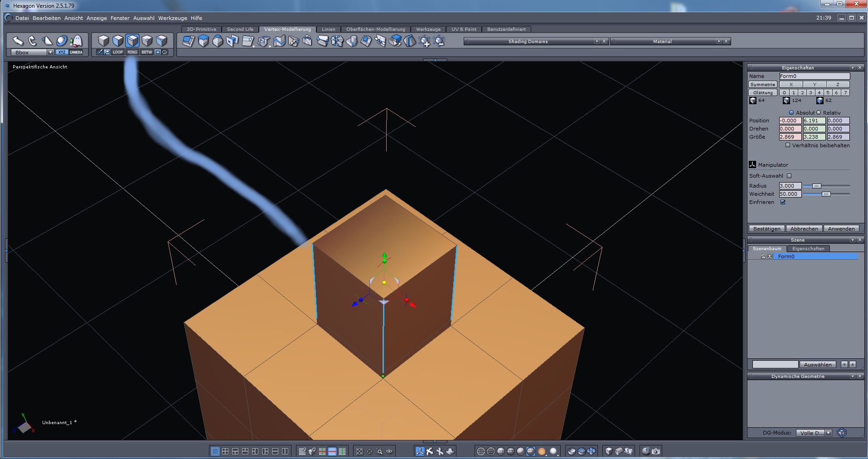Choose the orange sphere shading mode

click(x=541, y=451)
